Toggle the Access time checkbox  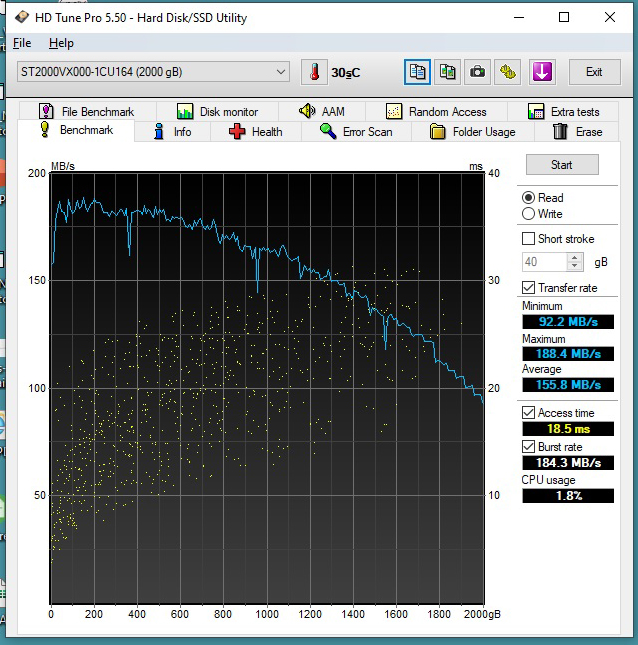pyautogui.click(x=528, y=413)
